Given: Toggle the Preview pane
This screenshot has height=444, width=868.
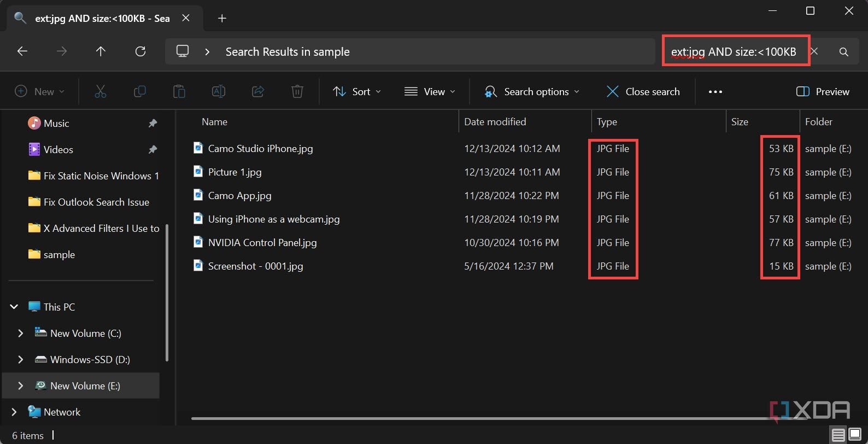Looking at the screenshot, I should click(x=823, y=92).
